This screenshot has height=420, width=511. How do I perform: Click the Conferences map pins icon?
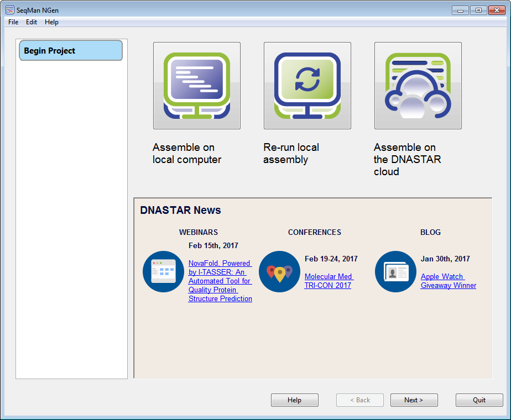tap(279, 271)
